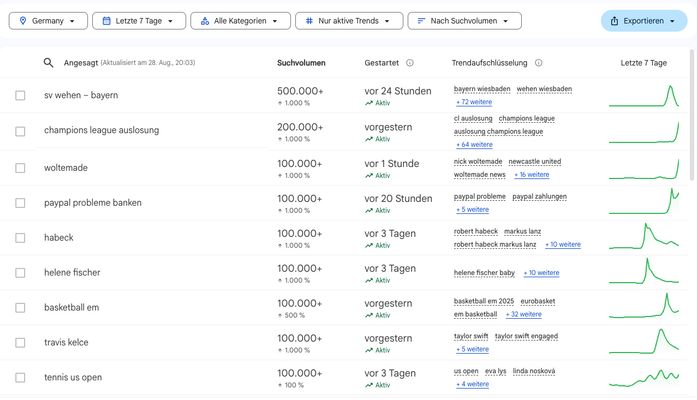This screenshot has width=697, height=400.
Task: Open the tennis us open trend
Action: 73,377
